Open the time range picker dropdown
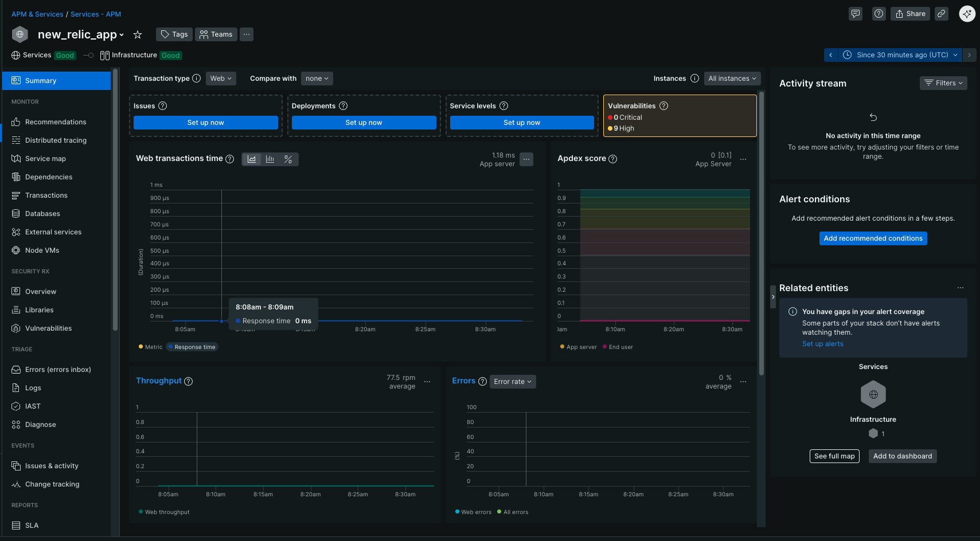The image size is (980, 541). [x=901, y=55]
